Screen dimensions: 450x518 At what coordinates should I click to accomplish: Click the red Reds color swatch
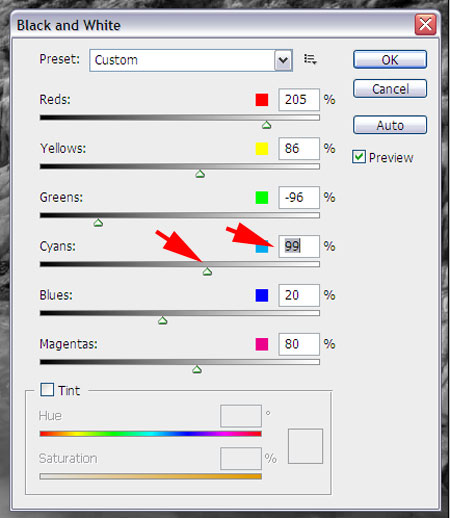262,100
